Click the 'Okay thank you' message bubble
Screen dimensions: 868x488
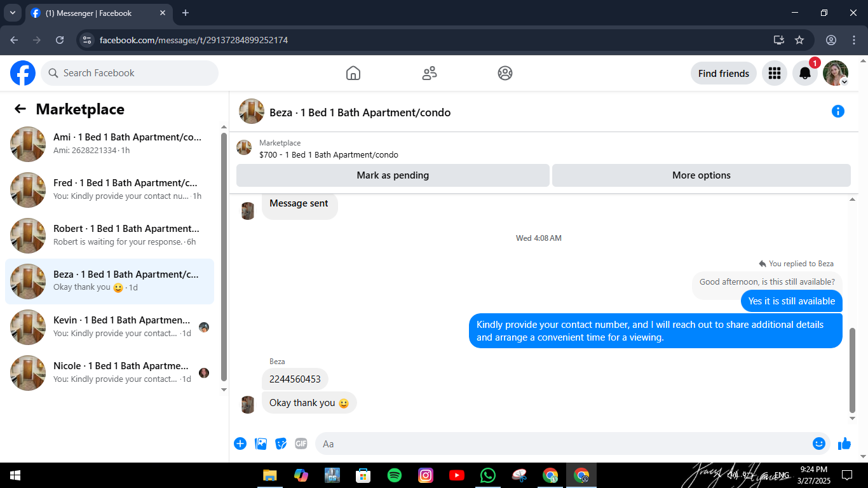pyautogui.click(x=309, y=403)
